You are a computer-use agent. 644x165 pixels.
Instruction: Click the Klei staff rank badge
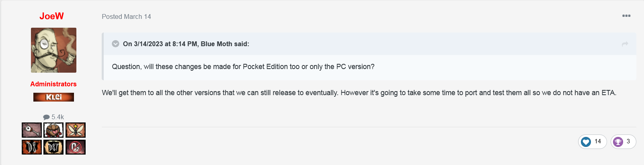pyautogui.click(x=53, y=97)
